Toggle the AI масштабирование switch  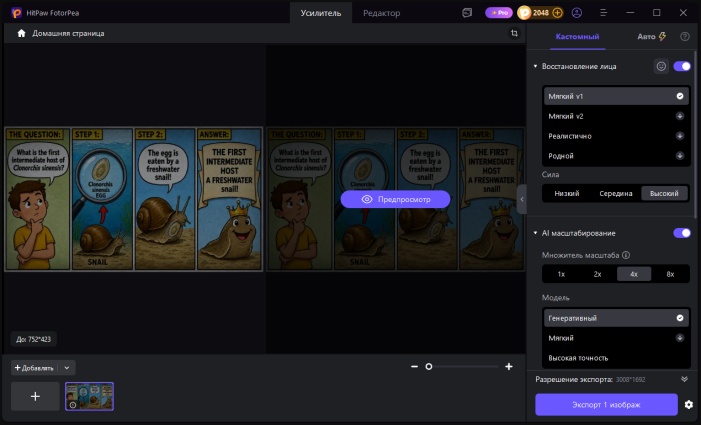pyautogui.click(x=682, y=233)
